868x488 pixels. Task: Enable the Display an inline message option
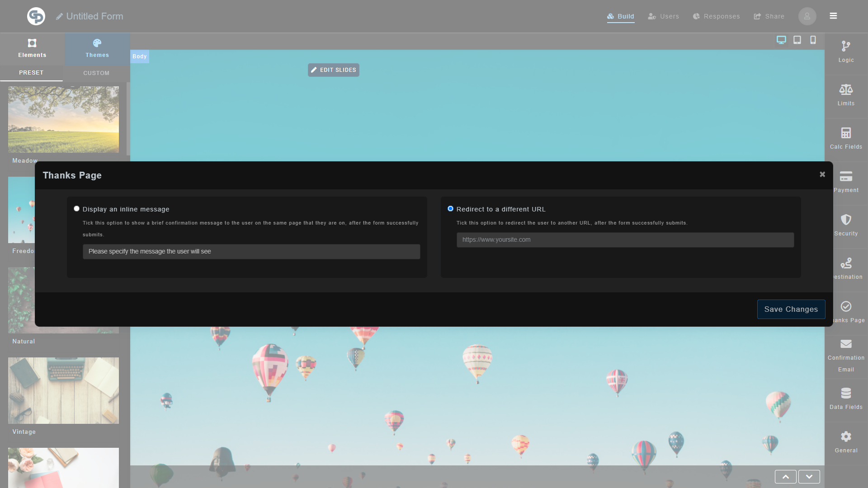(76, 208)
